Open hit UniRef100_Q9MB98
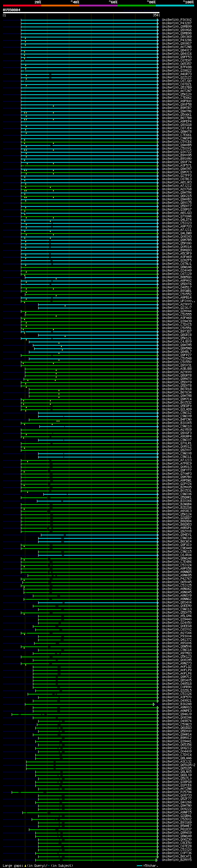The width and height of the screenshot is (197, 868). coord(177,33)
